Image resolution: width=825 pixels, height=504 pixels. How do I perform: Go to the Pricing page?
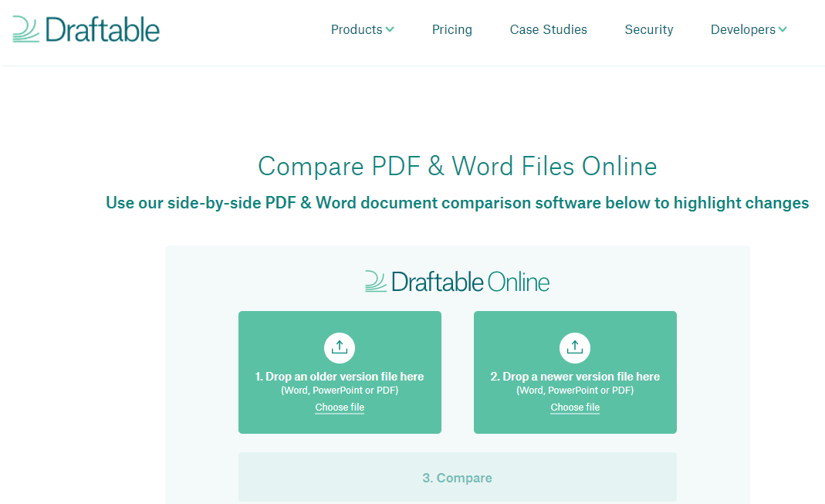tap(451, 29)
